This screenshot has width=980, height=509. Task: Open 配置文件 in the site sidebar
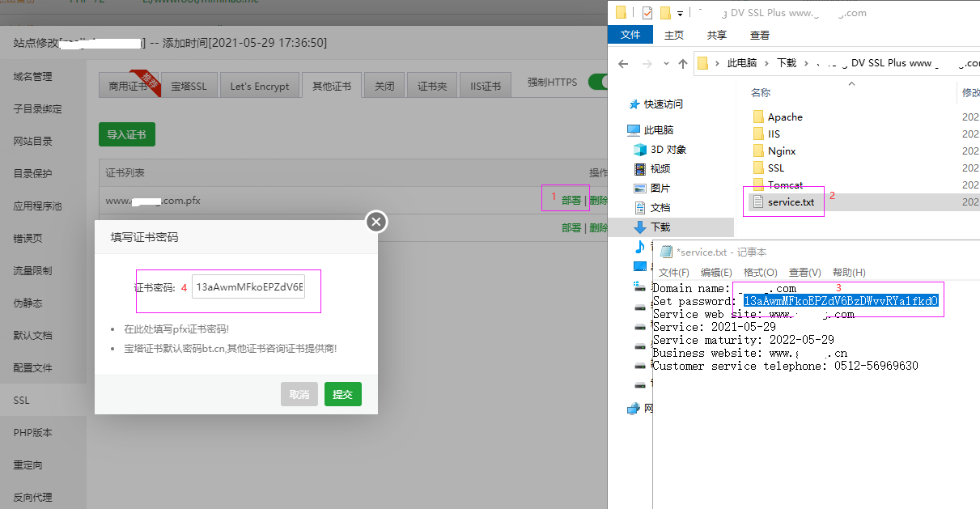[32, 367]
